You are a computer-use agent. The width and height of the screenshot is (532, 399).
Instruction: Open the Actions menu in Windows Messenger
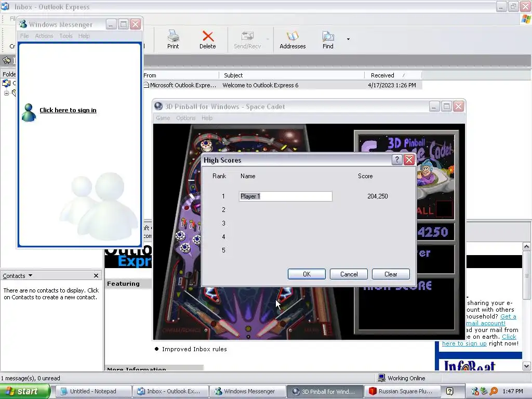(44, 36)
